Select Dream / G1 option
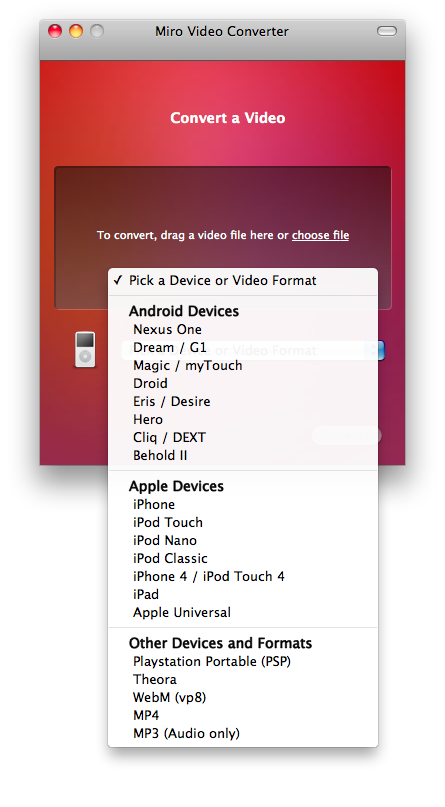Viewport: 445px width, 807px height. pos(243,347)
